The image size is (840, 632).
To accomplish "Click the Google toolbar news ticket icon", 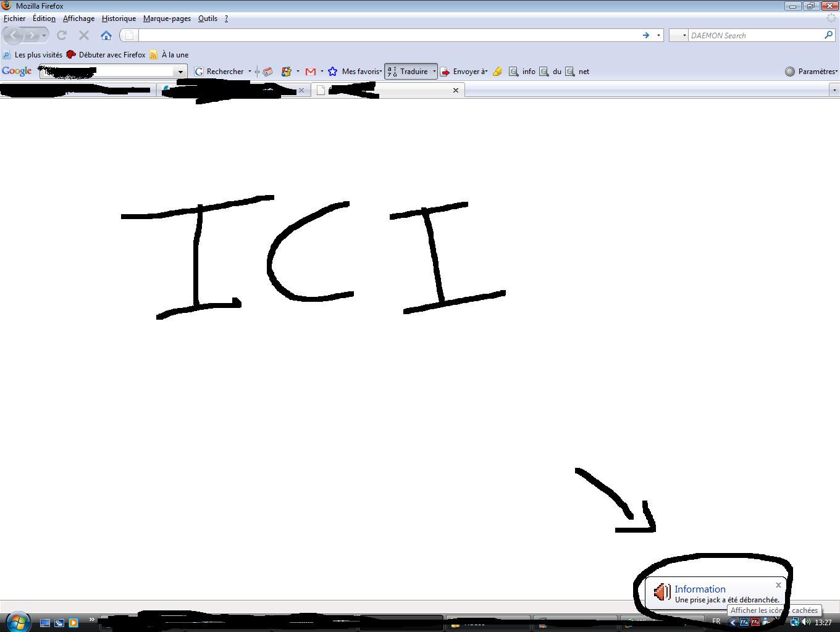I will pos(267,72).
